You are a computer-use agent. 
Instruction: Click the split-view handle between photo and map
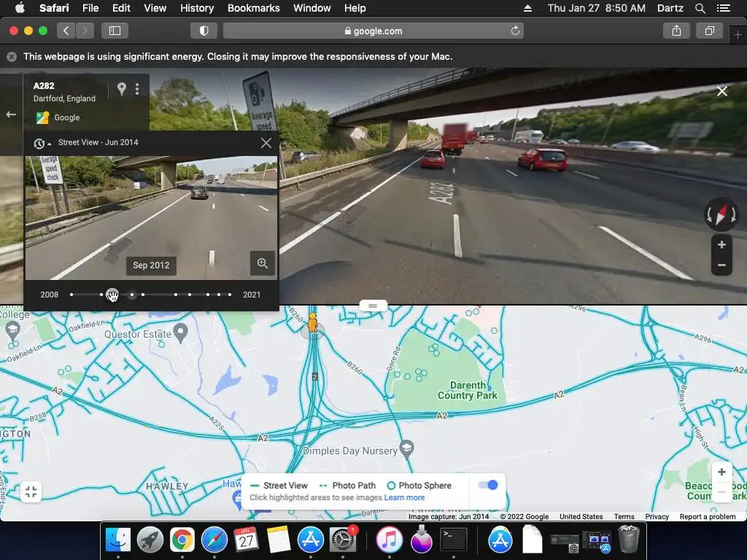tap(373, 306)
